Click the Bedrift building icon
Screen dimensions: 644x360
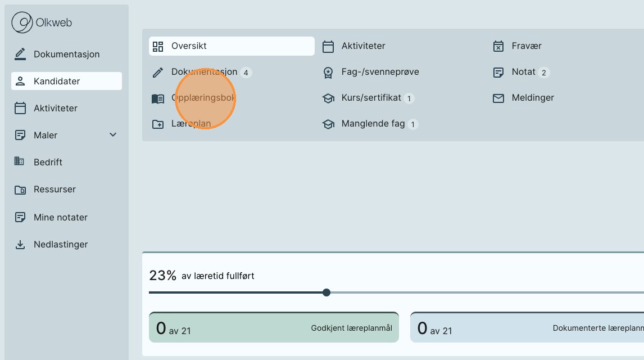click(20, 162)
